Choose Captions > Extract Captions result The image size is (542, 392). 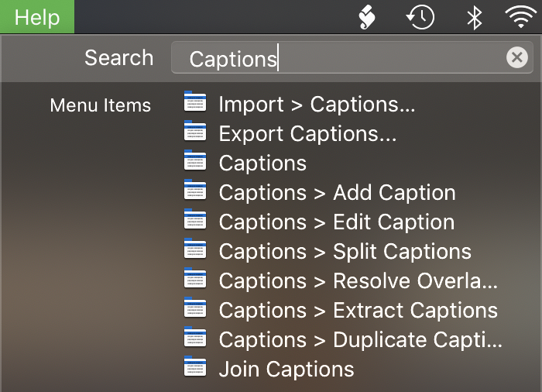click(x=358, y=311)
